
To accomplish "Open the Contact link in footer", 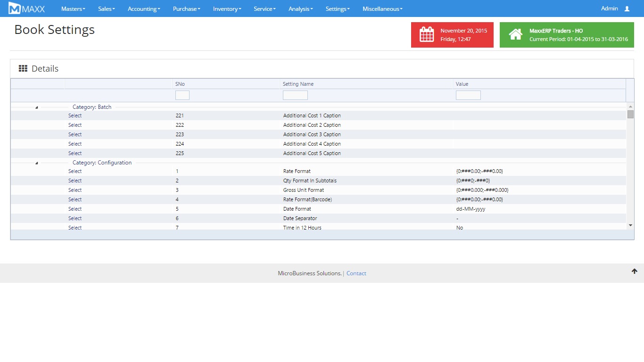I will (356, 273).
